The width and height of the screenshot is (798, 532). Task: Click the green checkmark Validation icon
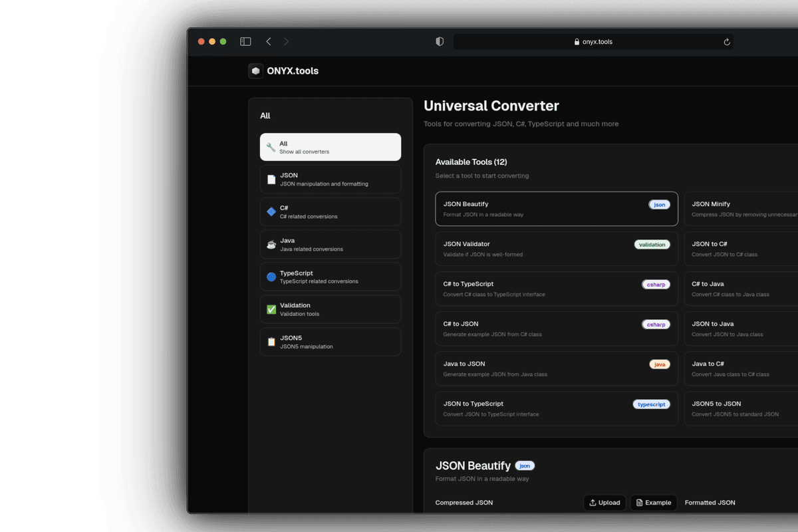(271, 310)
